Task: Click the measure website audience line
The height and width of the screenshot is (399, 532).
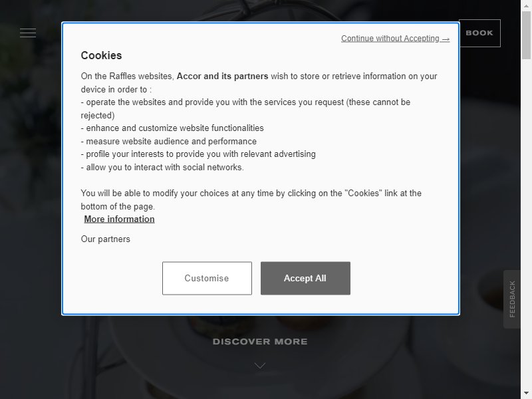Action: (x=169, y=141)
